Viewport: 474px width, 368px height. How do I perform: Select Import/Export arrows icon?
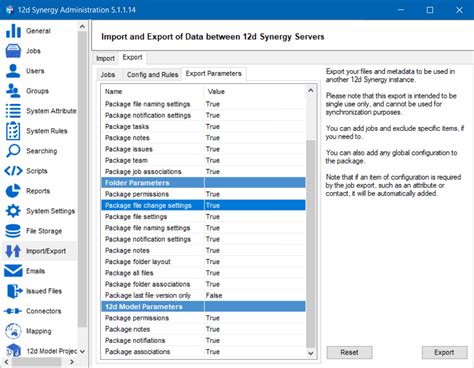[13, 251]
